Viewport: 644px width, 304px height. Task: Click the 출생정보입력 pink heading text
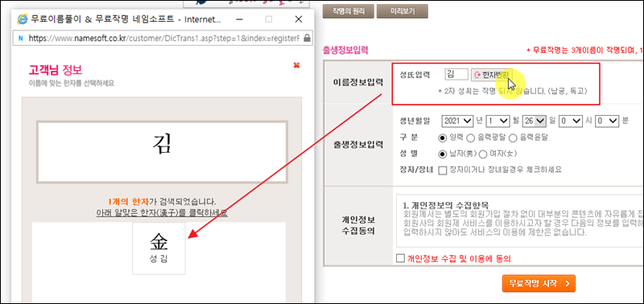click(345, 51)
